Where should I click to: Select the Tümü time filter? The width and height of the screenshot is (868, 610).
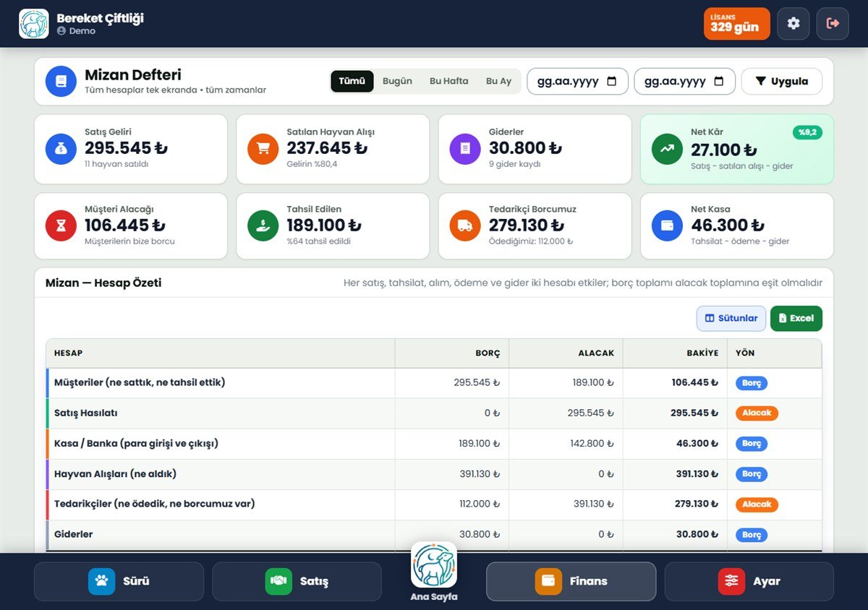pyautogui.click(x=352, y=81)
